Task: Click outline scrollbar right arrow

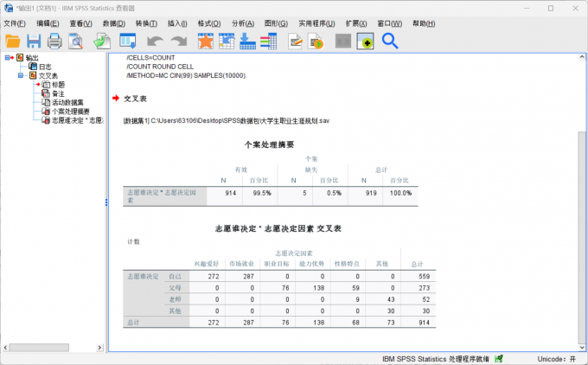Action: pos(99,348)
